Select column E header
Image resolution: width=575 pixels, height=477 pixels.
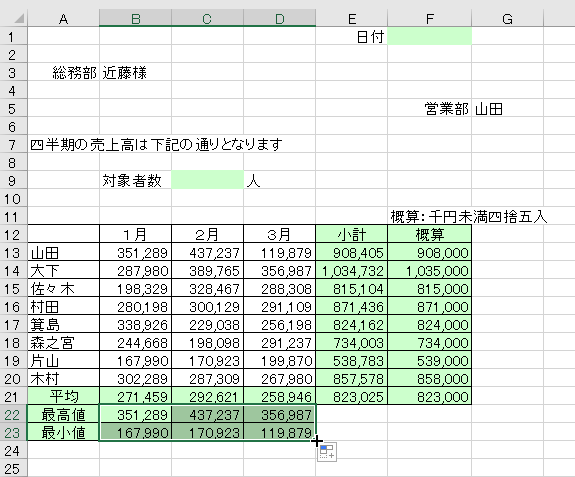coord(351,19)
